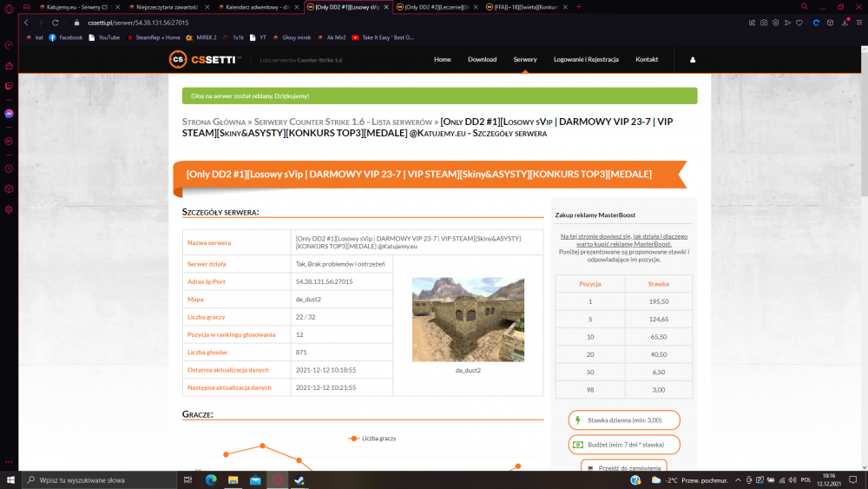This screenshot has width=868, height=489.
Task: Go back to the previous page
Action: tap(26, 23)
